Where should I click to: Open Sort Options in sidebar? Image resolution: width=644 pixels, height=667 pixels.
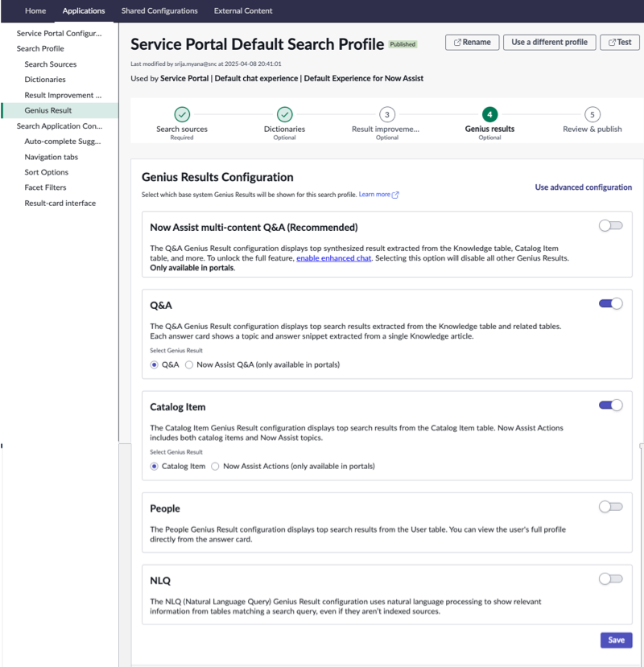point(46,172)
